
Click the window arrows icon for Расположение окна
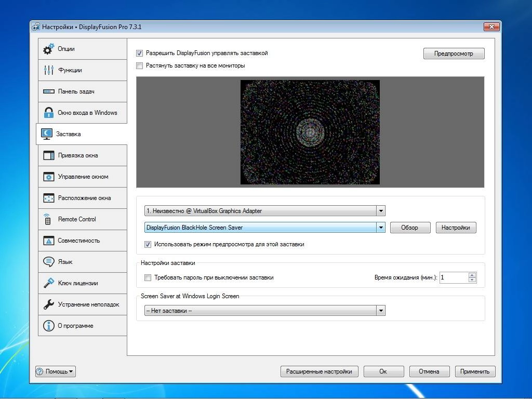click(48, 198)
